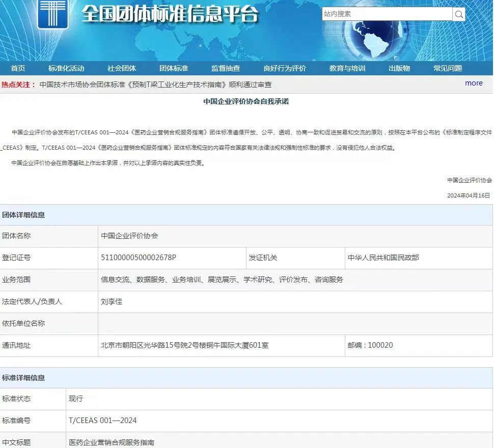Screen dimensions: 494x448
Task: Click the platform logo icon
Action: coord(52,14)
